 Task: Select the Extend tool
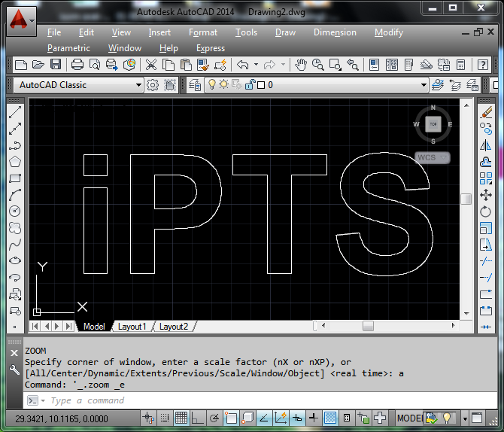(486, 277)
